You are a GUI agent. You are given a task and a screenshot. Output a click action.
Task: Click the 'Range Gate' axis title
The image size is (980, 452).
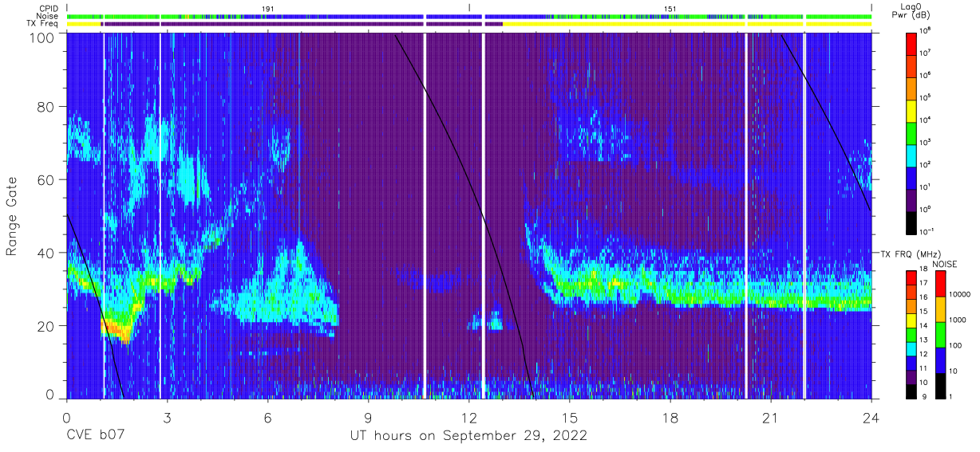click(13, 216)
